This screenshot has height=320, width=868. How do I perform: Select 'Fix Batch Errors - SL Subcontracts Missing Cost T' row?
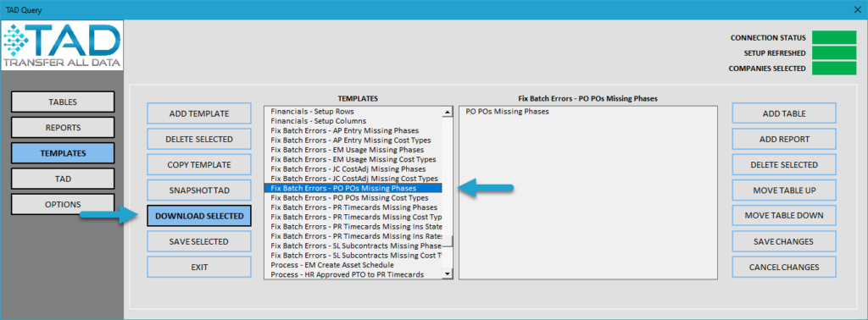click(x=353, y=256)
